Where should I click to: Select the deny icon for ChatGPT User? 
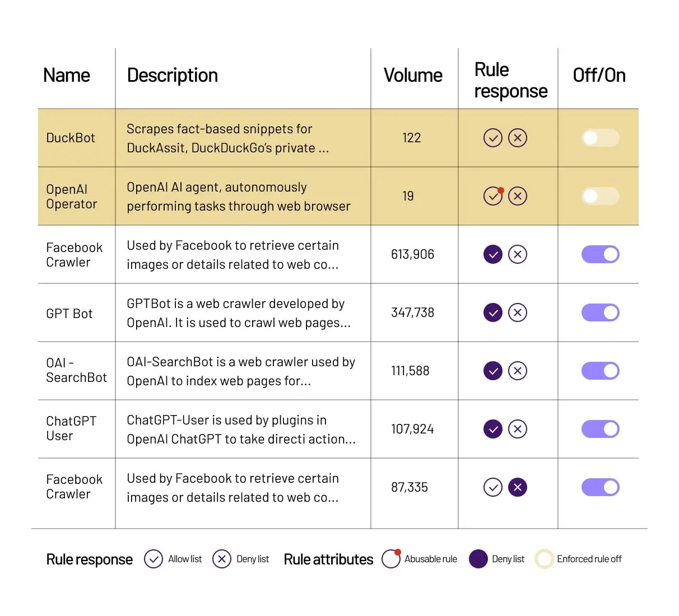pos(517,429)
